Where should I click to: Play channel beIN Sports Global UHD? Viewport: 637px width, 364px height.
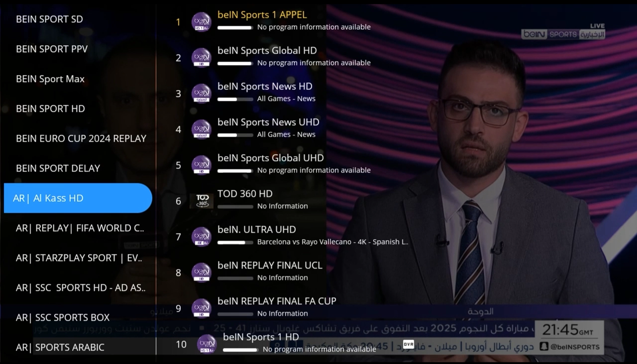click(270, 158)
